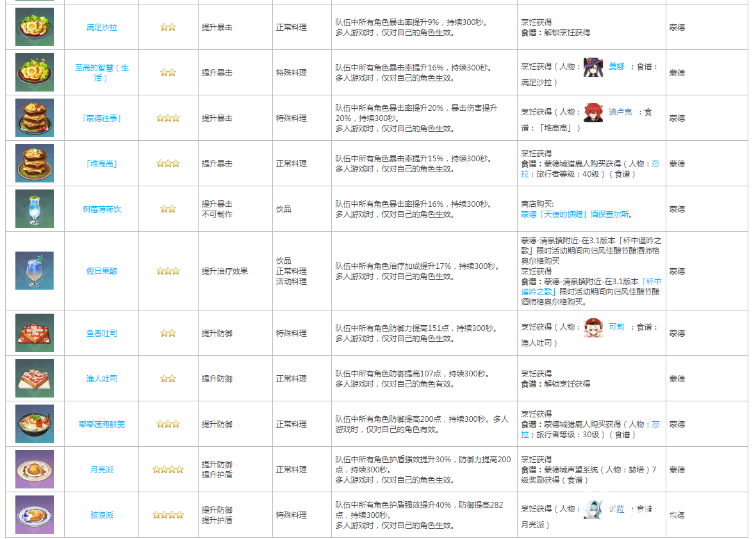756x539 pixels.
Task: Open the 至高的智慧（生活）dish name link
Action: 102,72
